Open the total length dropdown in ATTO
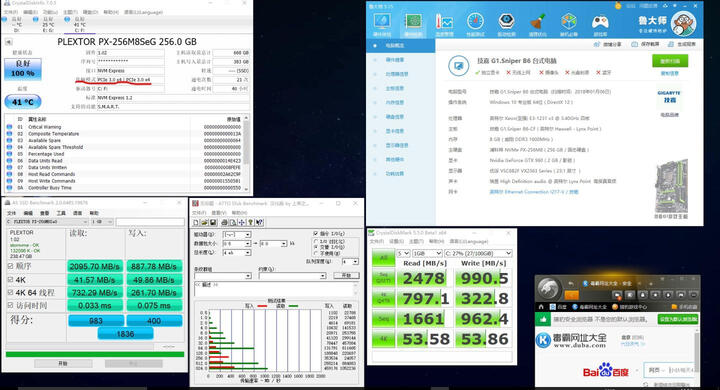720x390 pixels. (236, 253)
